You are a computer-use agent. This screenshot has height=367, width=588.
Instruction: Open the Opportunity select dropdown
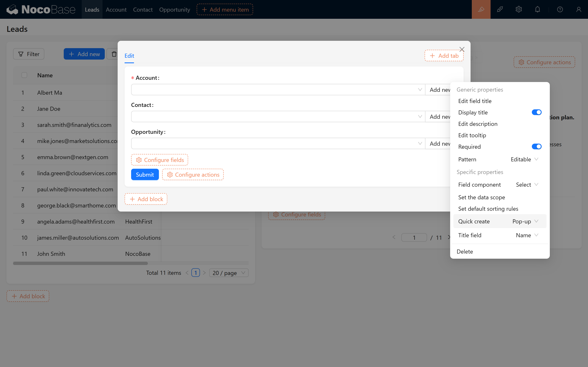278,143
